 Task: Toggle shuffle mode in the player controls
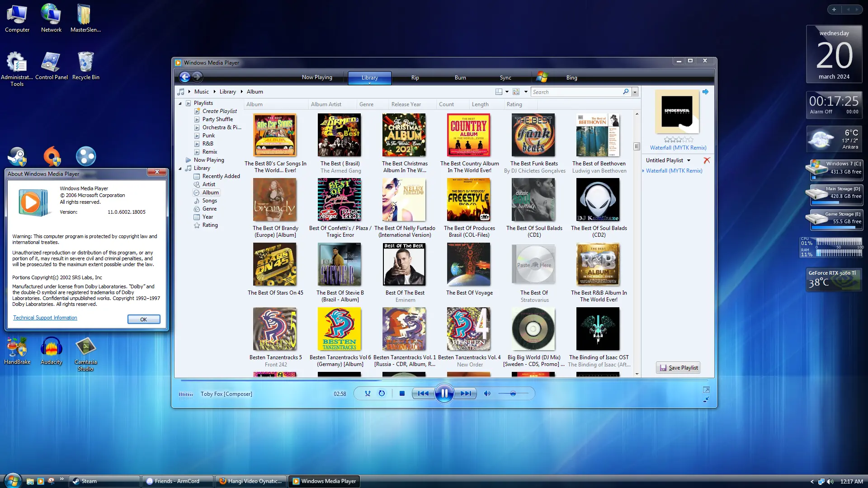coord(368,394)
